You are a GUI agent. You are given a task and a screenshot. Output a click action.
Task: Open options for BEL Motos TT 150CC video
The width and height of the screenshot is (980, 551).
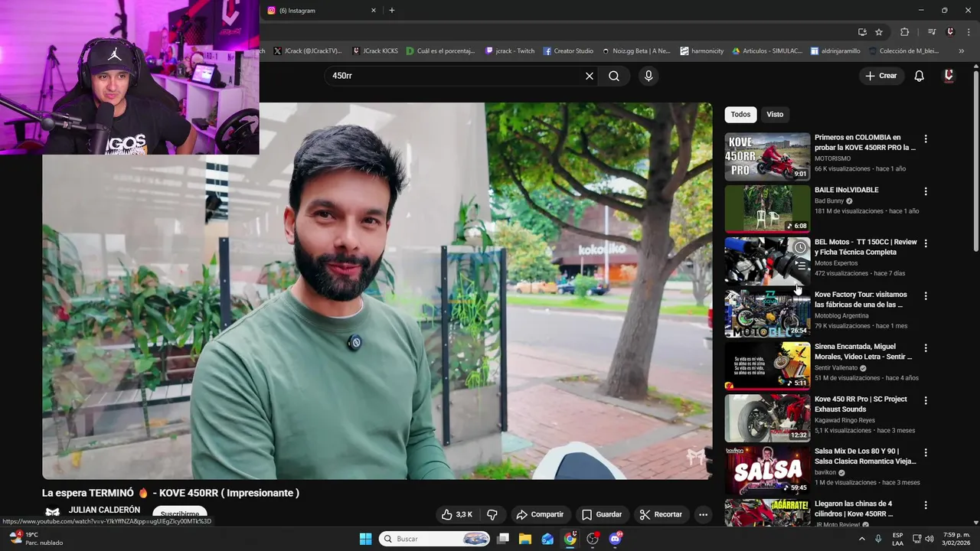(x=926, y=243)
